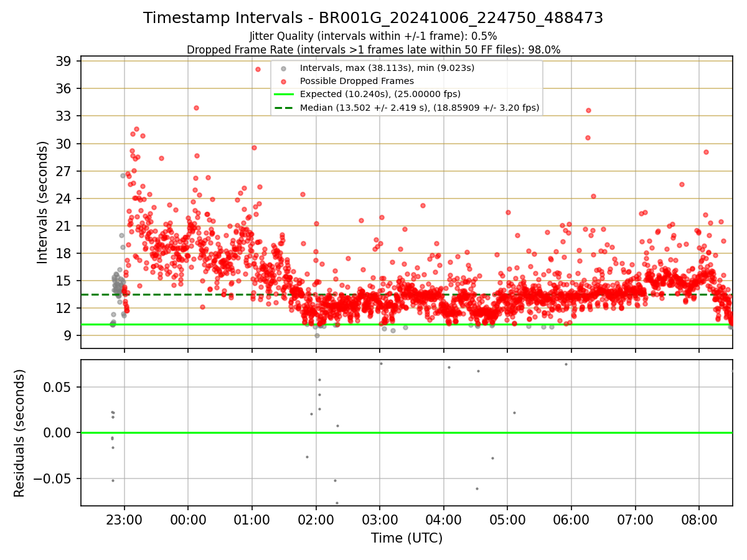Click the '23:00' x-axis tick label
Image resolution: width=747 pixels, height=560 pixels.
tap(125, 519)
